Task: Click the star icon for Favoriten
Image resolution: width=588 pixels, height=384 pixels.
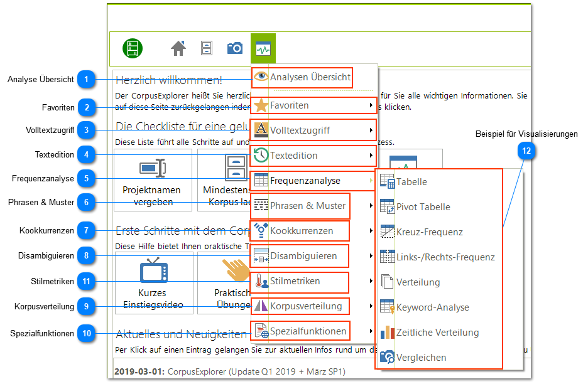Action: point(261,105)
